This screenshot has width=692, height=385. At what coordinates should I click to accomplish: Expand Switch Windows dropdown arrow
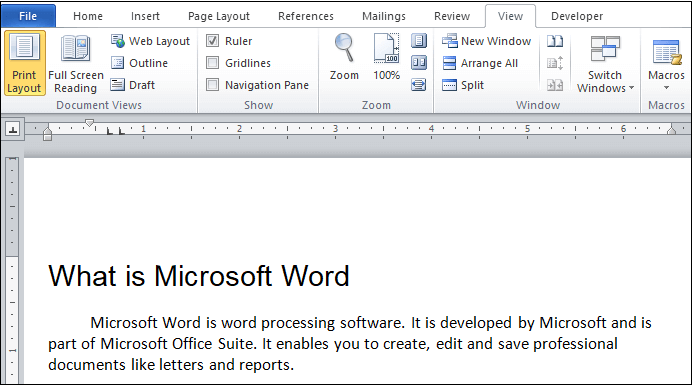[632, 88]
